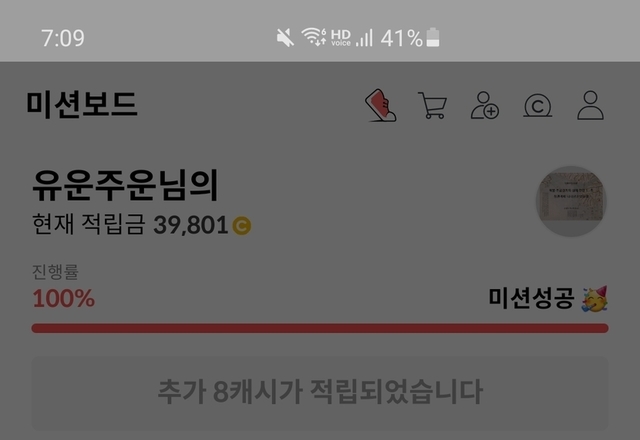The height and width of the screenshot is (440, 640).
Task: Open the cash coin icon
Action: pyautogui.click(x=538, y=106)
